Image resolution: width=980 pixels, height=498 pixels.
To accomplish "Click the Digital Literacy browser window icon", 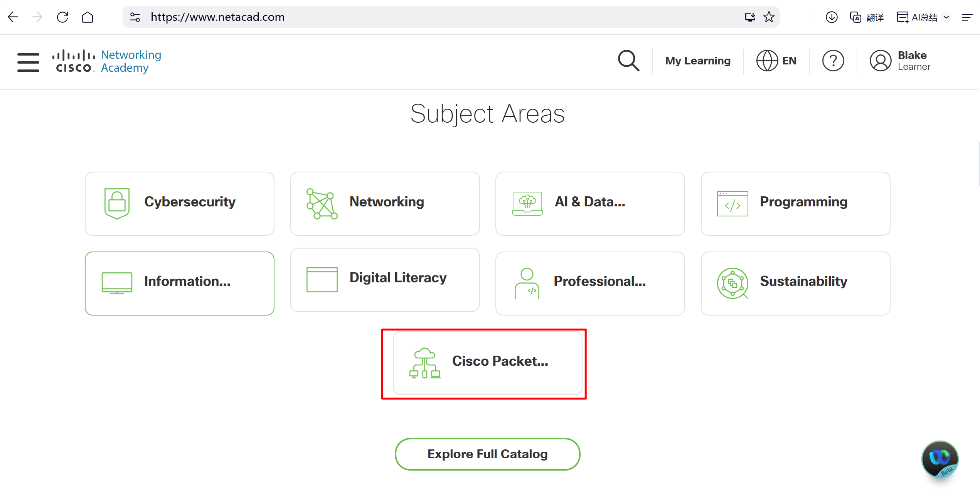I will (x=322, y=280).
